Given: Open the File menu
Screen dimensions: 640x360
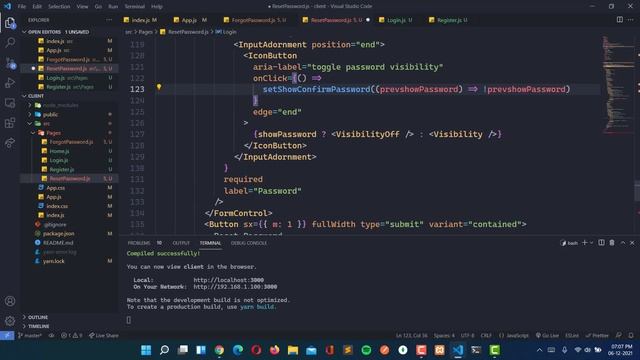Looking at the screenshot, I should coord(22,7).
